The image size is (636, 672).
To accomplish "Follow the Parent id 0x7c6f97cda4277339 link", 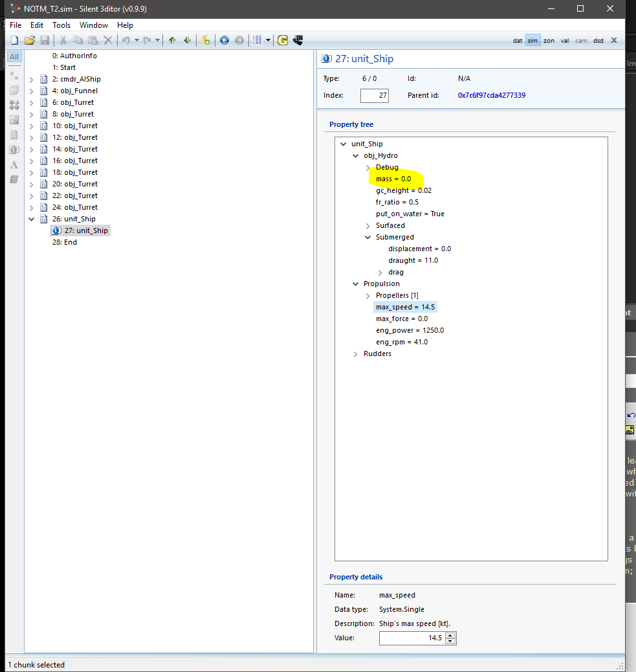I will [492, 95].
